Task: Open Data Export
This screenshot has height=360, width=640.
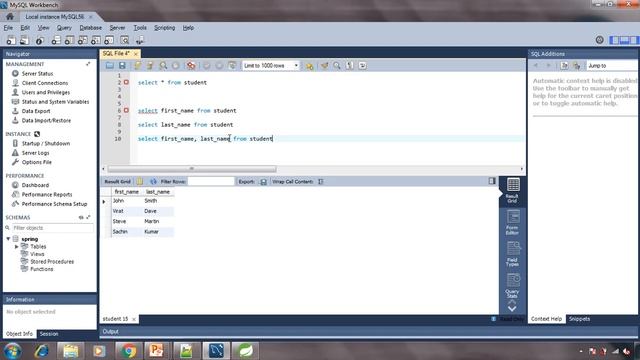Action: [36, 111]
